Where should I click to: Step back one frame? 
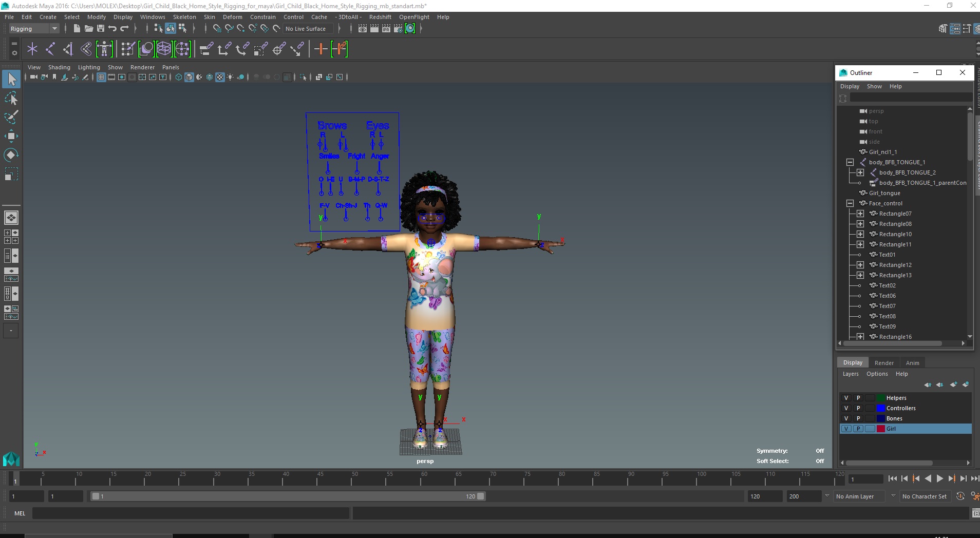(x=904, y=478)
